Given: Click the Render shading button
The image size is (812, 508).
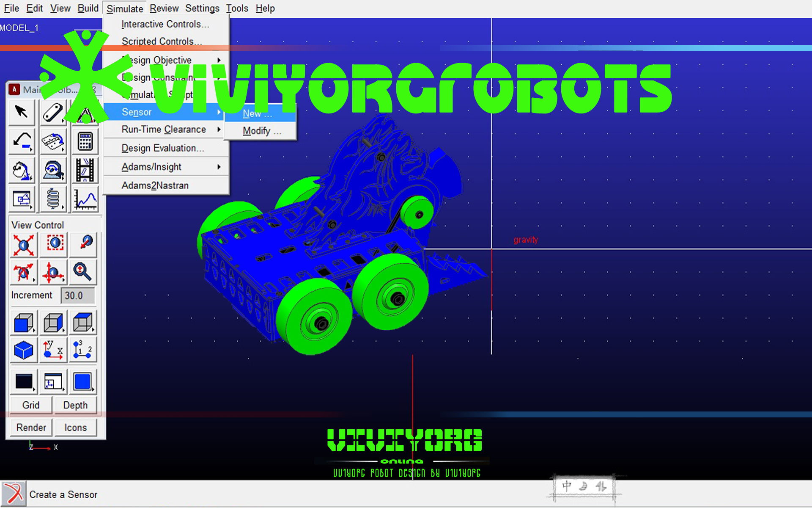Looking at the screenshot, I should pyautogui.click(x=30, y=427).
